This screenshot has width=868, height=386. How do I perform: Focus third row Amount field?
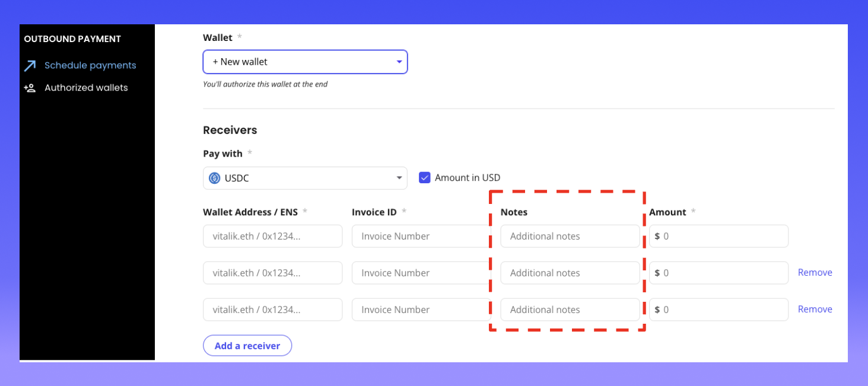tap(719, 310)
